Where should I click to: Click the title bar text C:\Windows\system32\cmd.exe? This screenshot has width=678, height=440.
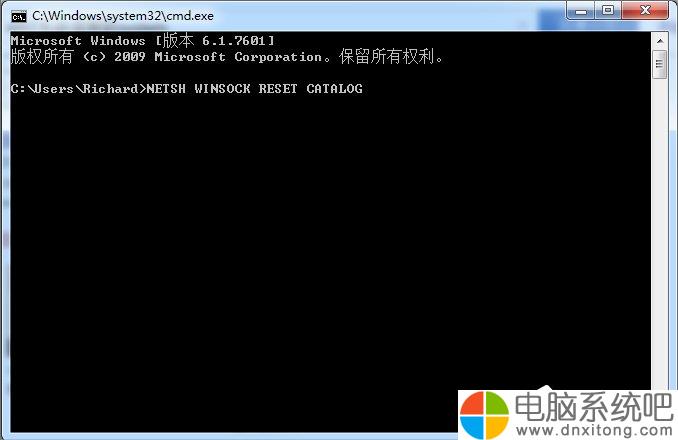click(x=123, y=16)
